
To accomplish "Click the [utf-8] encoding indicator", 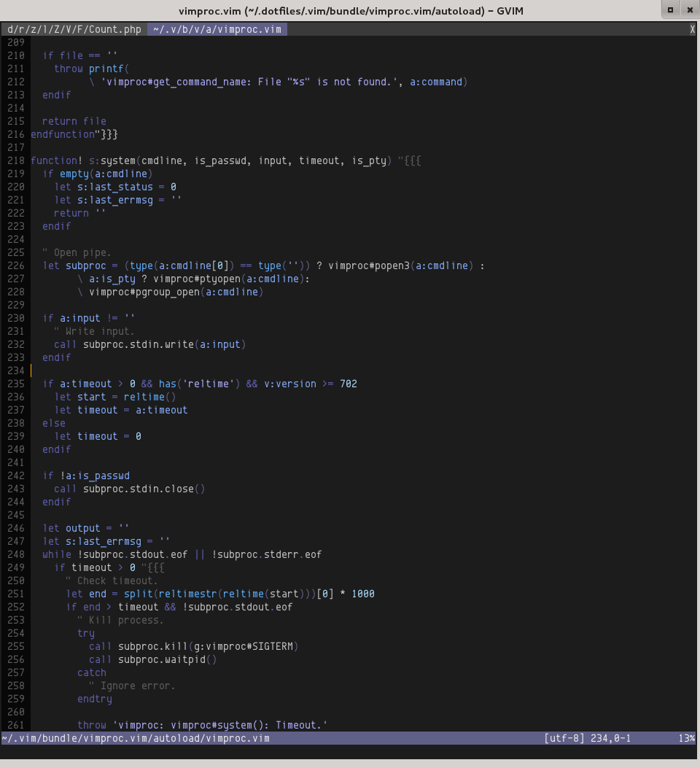I will pos(564,738).
